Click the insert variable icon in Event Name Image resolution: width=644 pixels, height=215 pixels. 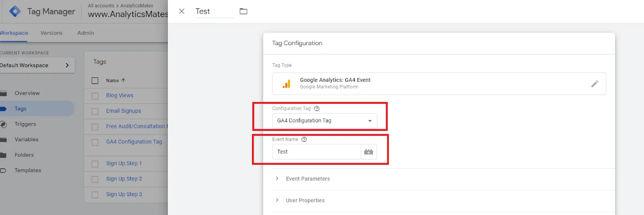coord(369,152)
